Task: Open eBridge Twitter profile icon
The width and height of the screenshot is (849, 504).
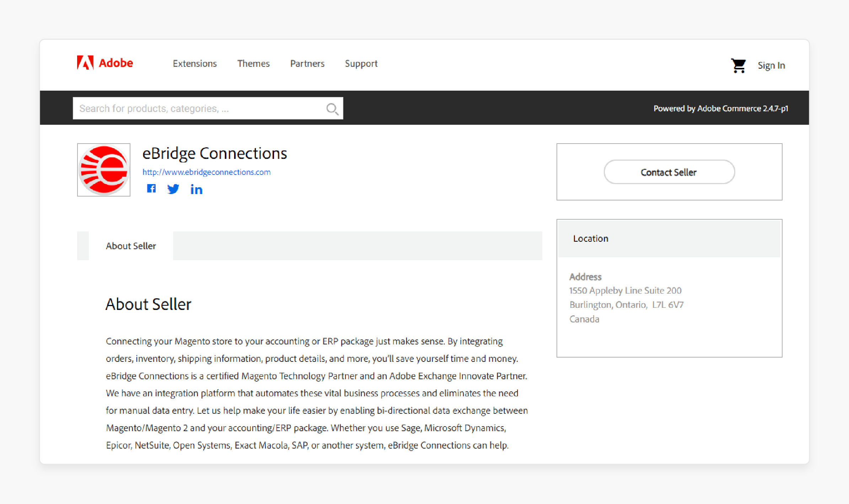Action: click(173, 189)
